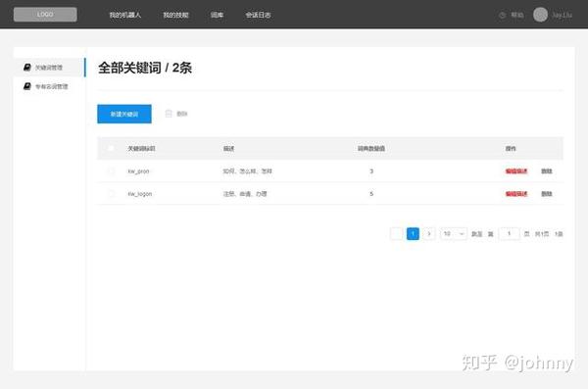Viewport: 588px width, 389px height.
Task: Click the red edit link in the kw_pron row
Action: pos(516,171)
